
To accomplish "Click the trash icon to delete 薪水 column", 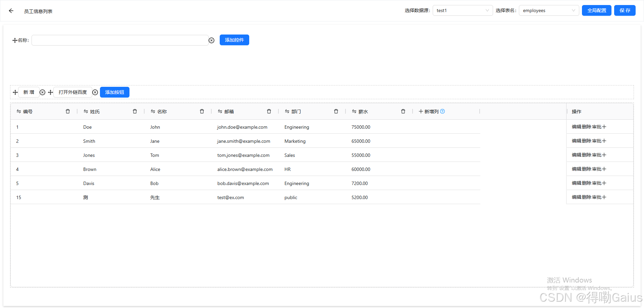I will [403, 111].
